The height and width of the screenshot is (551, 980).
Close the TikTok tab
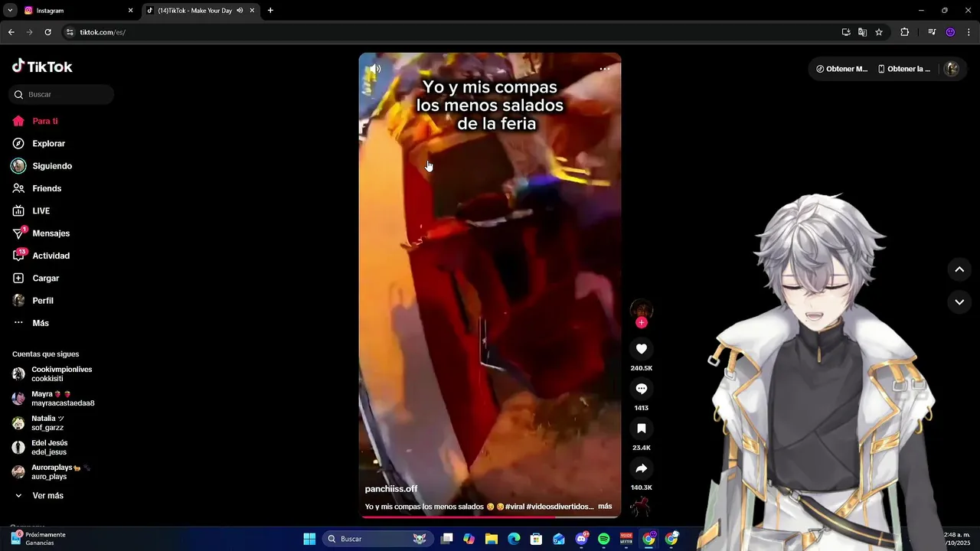[x=252, y=11]
